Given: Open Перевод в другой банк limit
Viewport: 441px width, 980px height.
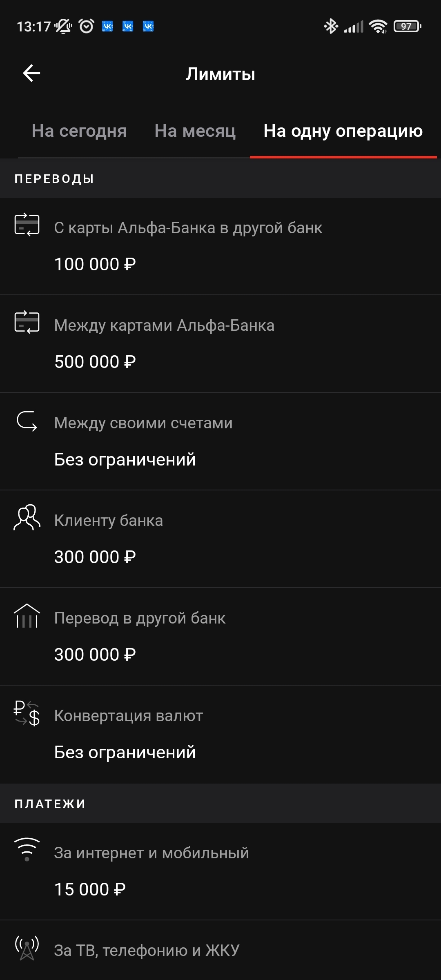Looking at the screenshot, I should coord(140,618).
